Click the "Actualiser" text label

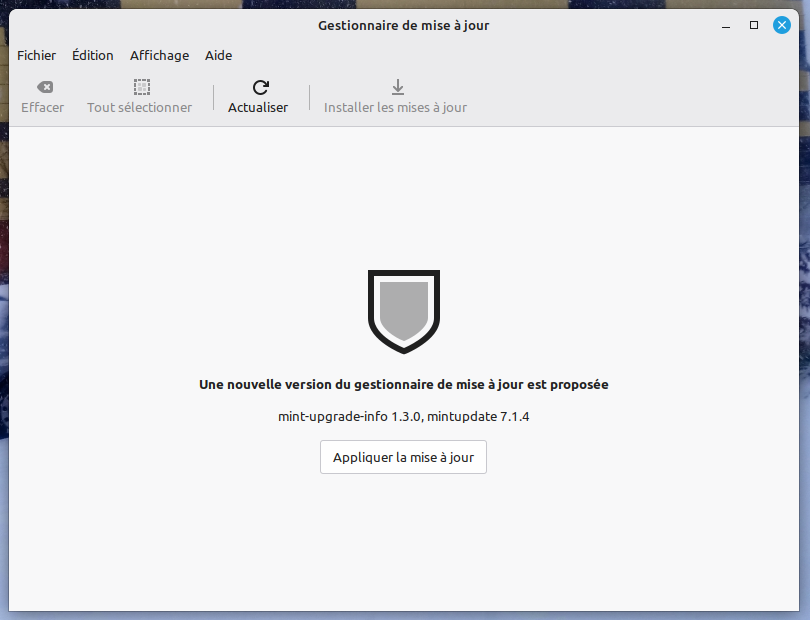[x=258, y=108]
